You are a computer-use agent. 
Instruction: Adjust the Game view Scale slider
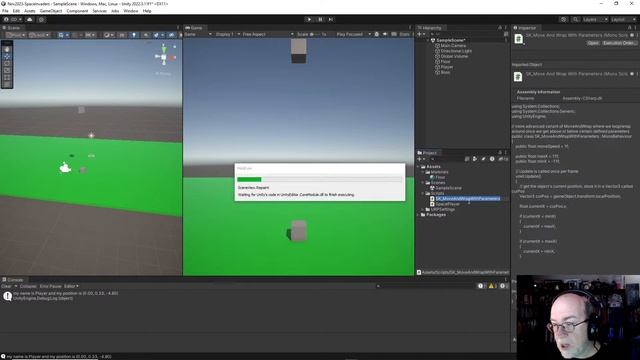(x=314, y=34)
